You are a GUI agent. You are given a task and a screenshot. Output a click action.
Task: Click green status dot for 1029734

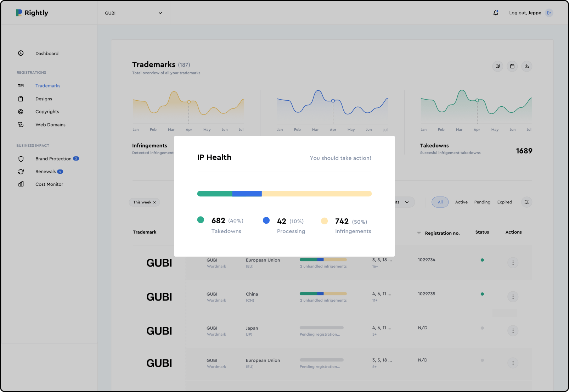482,260
